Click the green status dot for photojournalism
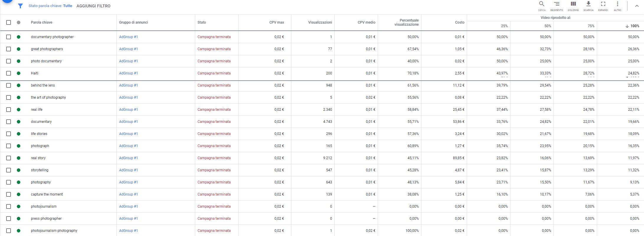The image size is (644, 236). click(x=19, y=206)
